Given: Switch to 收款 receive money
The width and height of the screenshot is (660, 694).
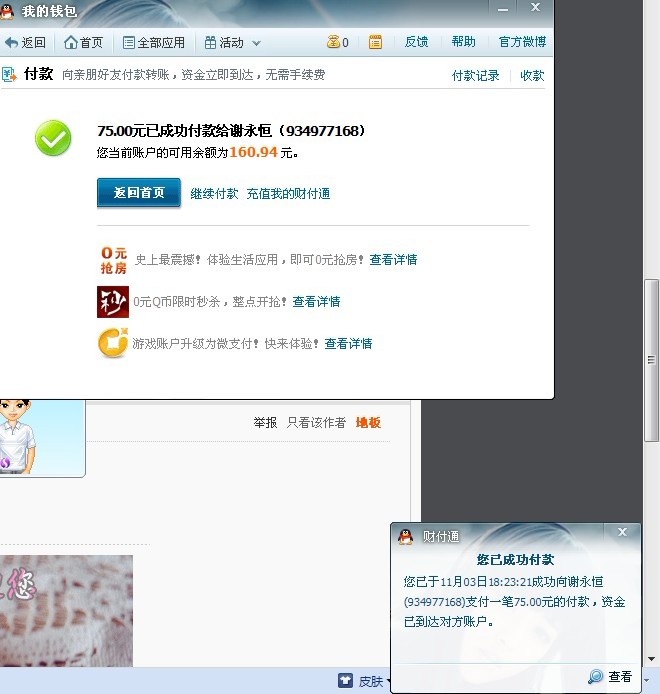Looking at the screenshot, I should (x=532, y=76).
